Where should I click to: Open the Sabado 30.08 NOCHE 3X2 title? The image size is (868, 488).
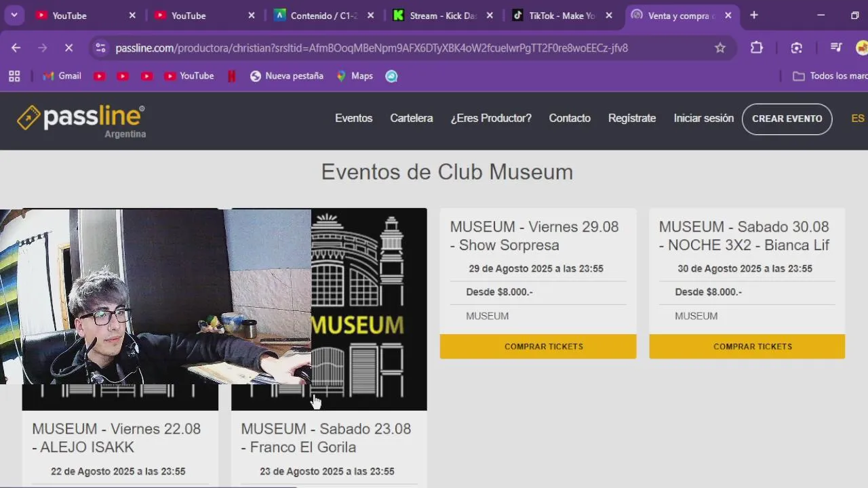pos(744,236)
